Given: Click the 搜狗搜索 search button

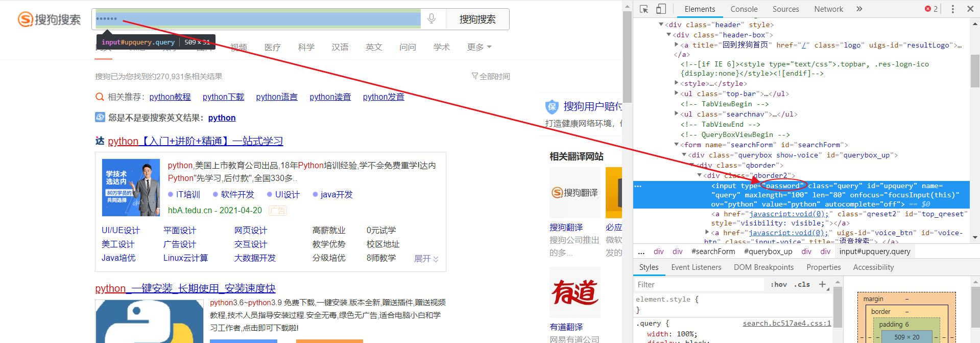Looking at the screenshot, I should pyautogui.click(x=477, y=19).
